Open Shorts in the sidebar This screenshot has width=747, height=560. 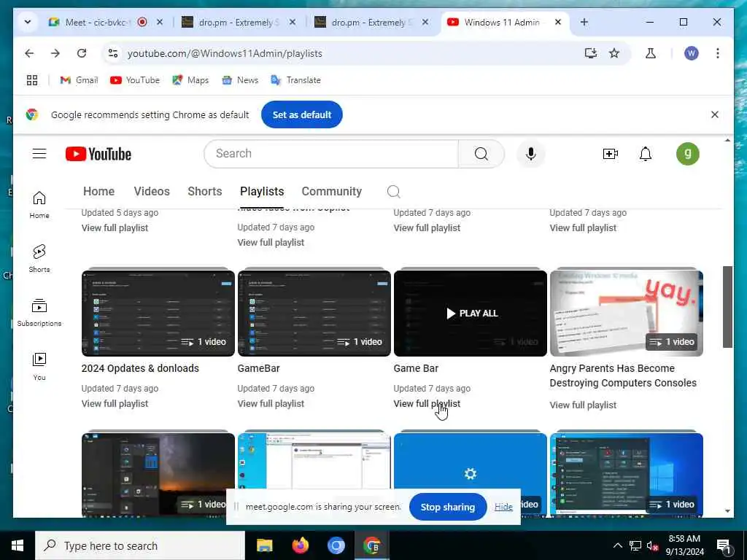click(x=39, y=259)
